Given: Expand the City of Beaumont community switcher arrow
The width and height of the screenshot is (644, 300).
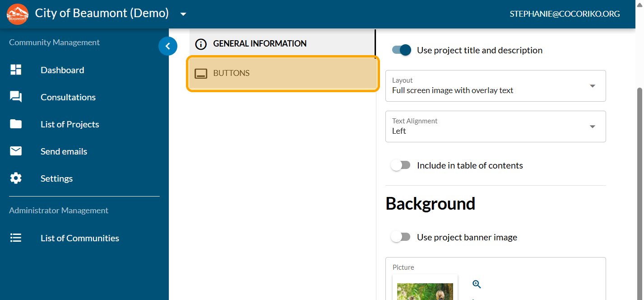Looking at the screenshot, I should [x=183, y=14].
